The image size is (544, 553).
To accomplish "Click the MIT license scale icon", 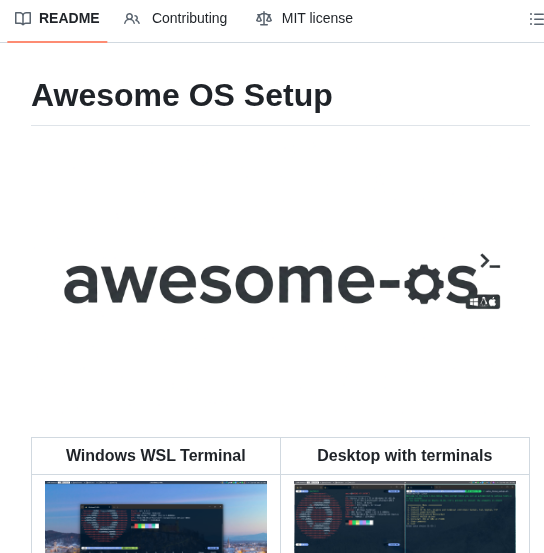I will click(264, 19).
